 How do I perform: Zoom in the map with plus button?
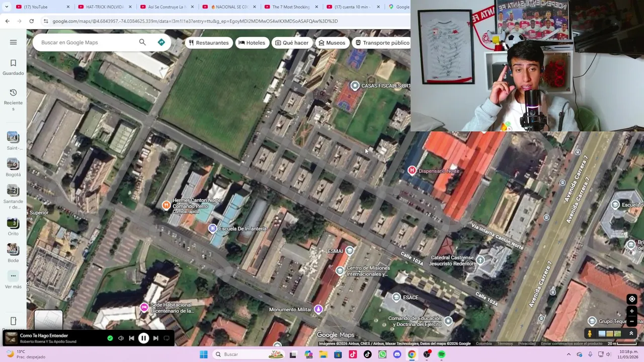point(632,312)
